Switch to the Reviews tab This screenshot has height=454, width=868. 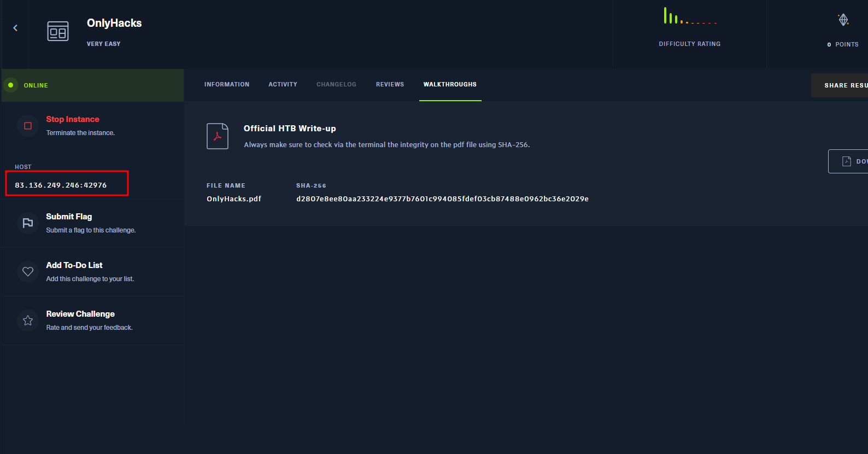point(390,84)
